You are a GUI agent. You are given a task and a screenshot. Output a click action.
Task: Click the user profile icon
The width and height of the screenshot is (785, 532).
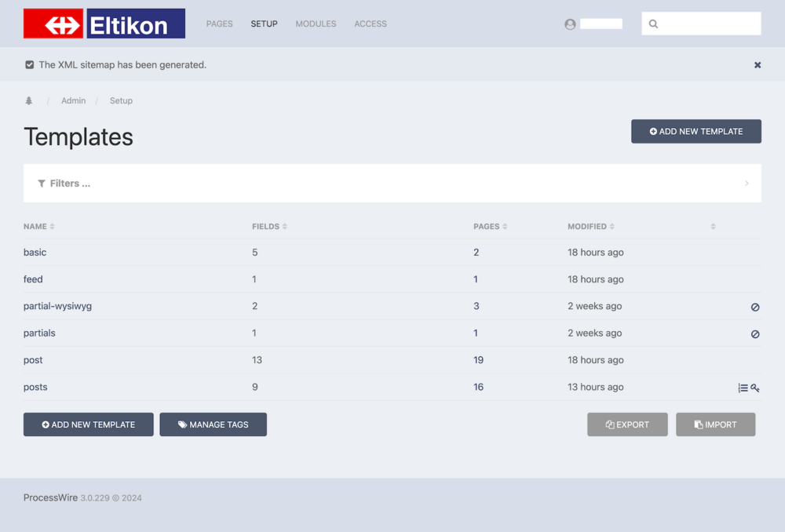point(570,24)
